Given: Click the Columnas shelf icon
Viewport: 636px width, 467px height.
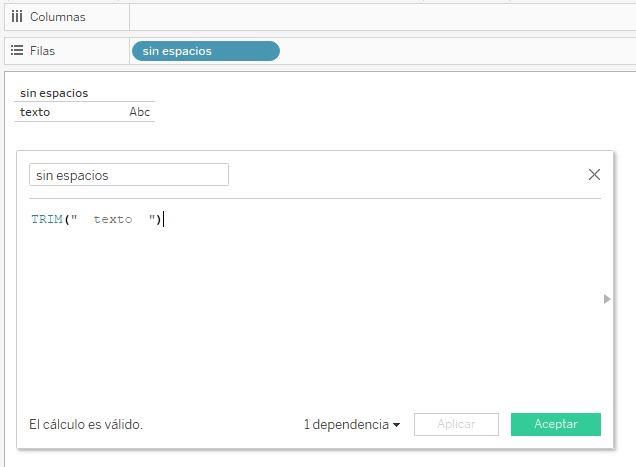Looking at the screenshot, I should click(17, 17).
